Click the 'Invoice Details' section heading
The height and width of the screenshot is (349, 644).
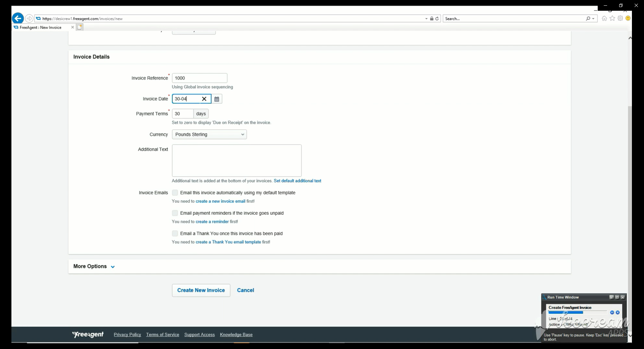[x=92, y=57]
